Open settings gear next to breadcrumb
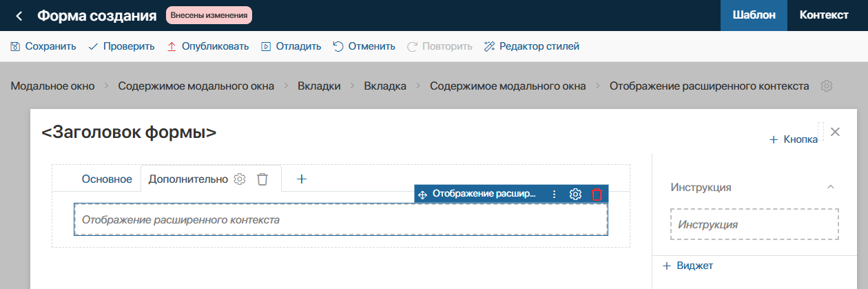 click(x=827, y=86)
